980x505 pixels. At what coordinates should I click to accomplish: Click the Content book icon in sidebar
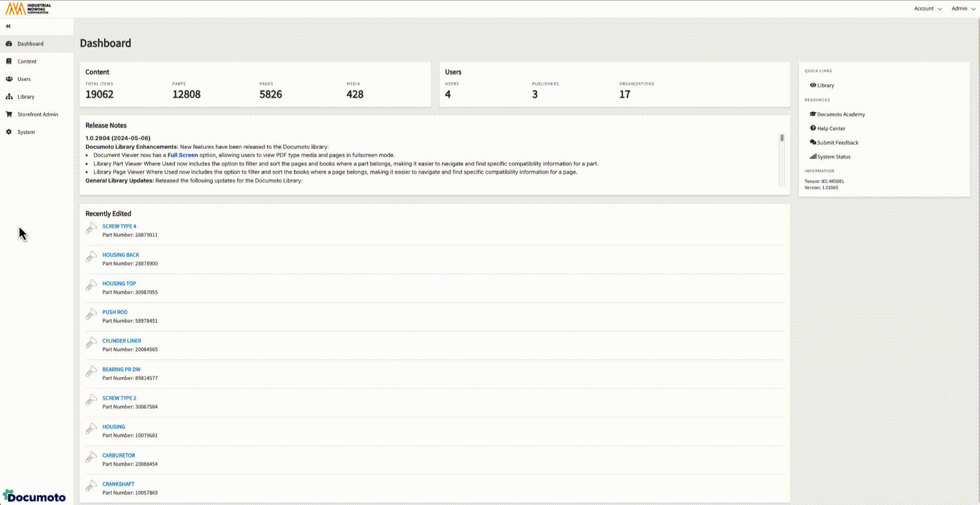pos(9,61)
